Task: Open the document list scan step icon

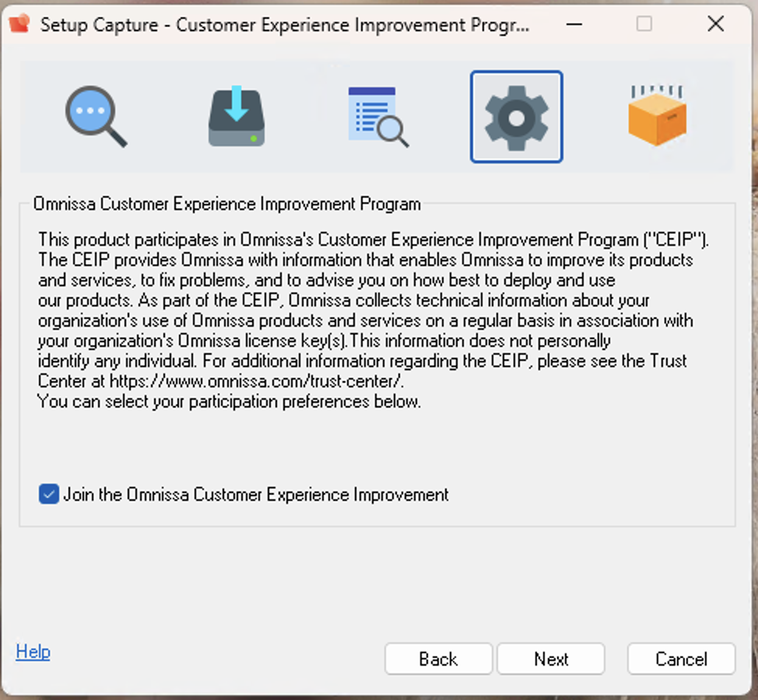Action: coord(377,117)
